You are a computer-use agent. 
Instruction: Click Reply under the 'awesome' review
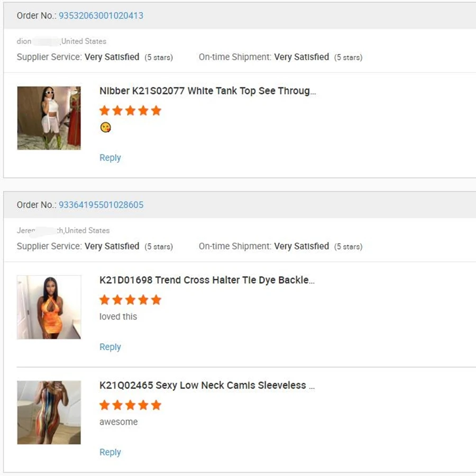click(x=110, y=452)
